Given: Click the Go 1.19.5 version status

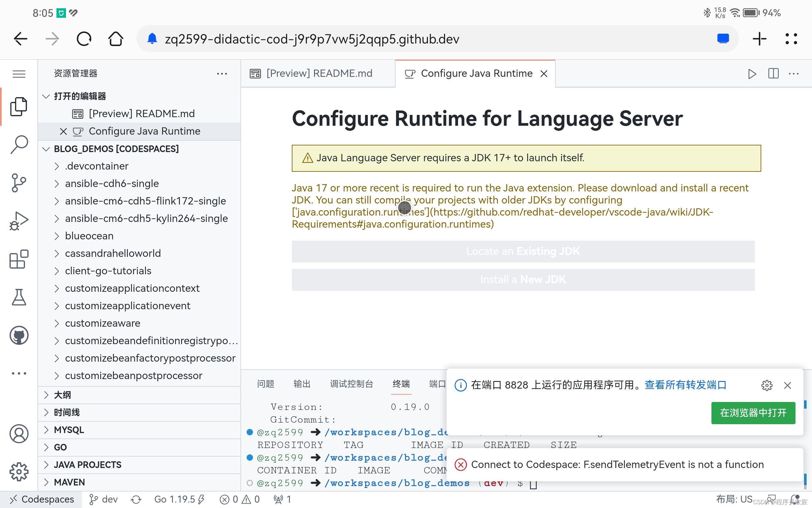Looking at the screenshot, I should (x=179, y=500).
